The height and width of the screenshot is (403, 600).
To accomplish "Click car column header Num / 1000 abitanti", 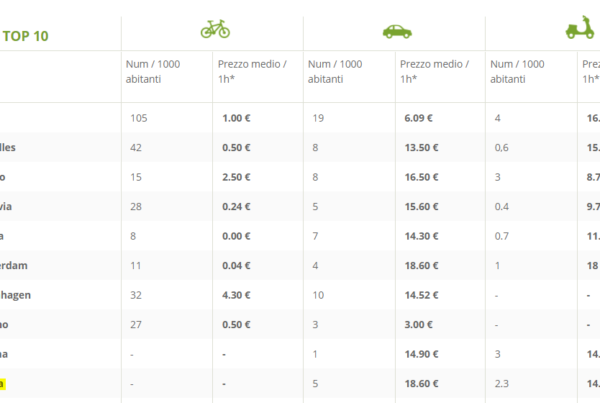I will tap(333, 71).
